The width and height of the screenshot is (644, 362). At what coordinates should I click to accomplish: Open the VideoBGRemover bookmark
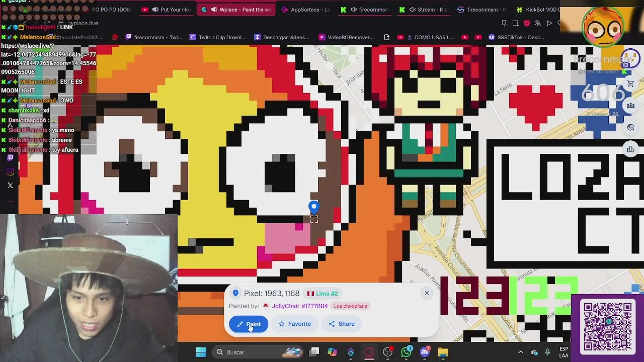346,37
